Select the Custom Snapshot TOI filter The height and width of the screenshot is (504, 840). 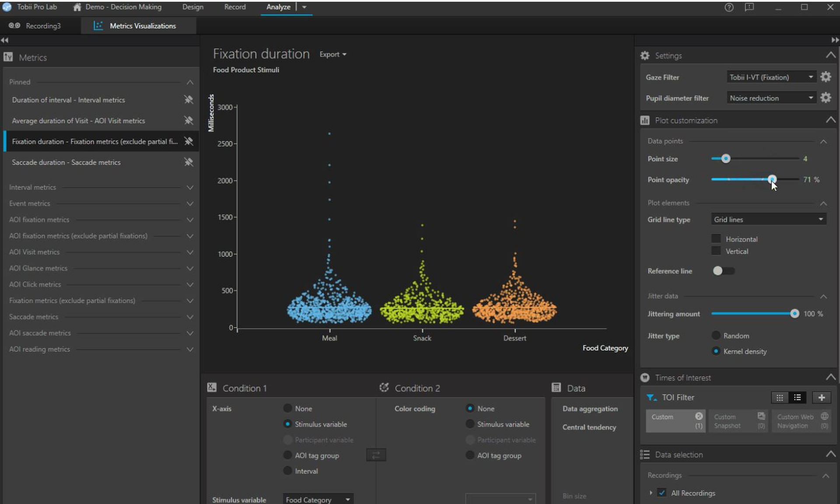[x=738, y=421]
